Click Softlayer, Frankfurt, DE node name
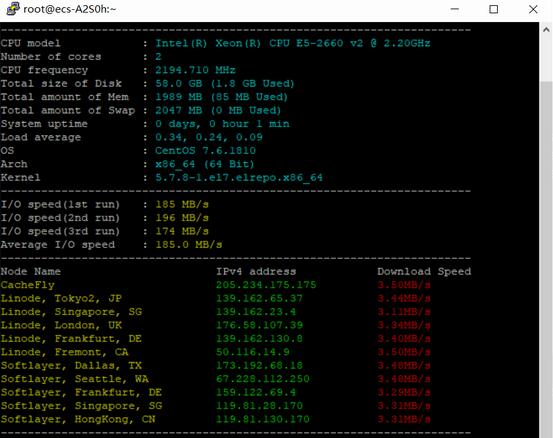Viewport: 553px width, 438px height. [x=81, y=392]
